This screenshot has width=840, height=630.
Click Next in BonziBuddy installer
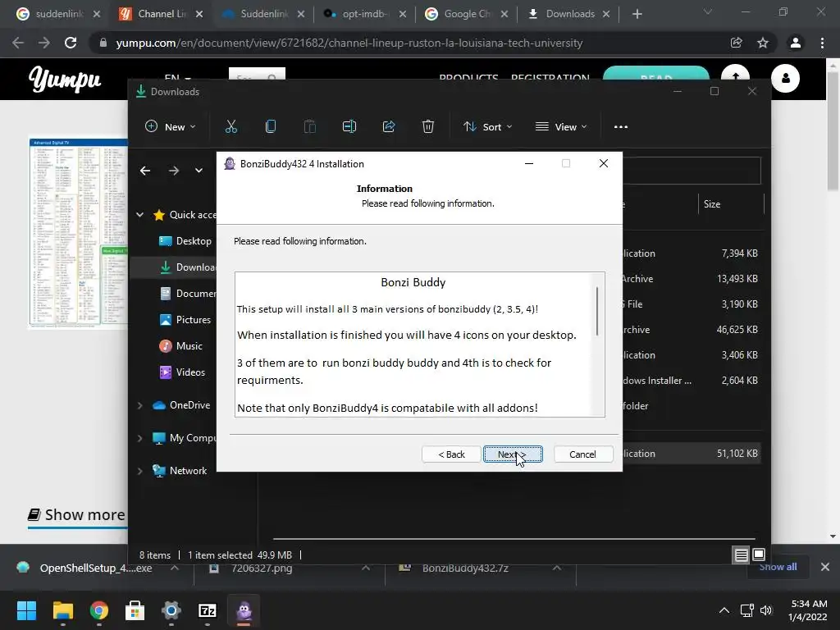[x=513, y=454]
